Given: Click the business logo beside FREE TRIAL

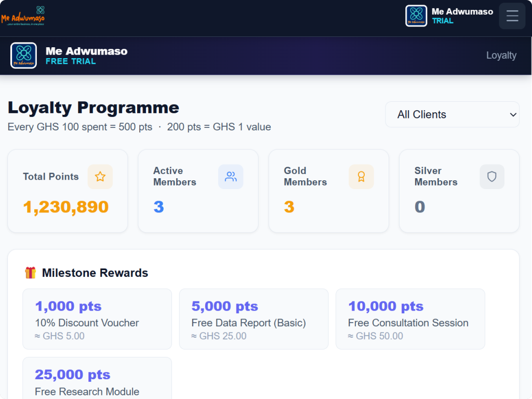Looking at the screenshot, I should pos(23,56).
